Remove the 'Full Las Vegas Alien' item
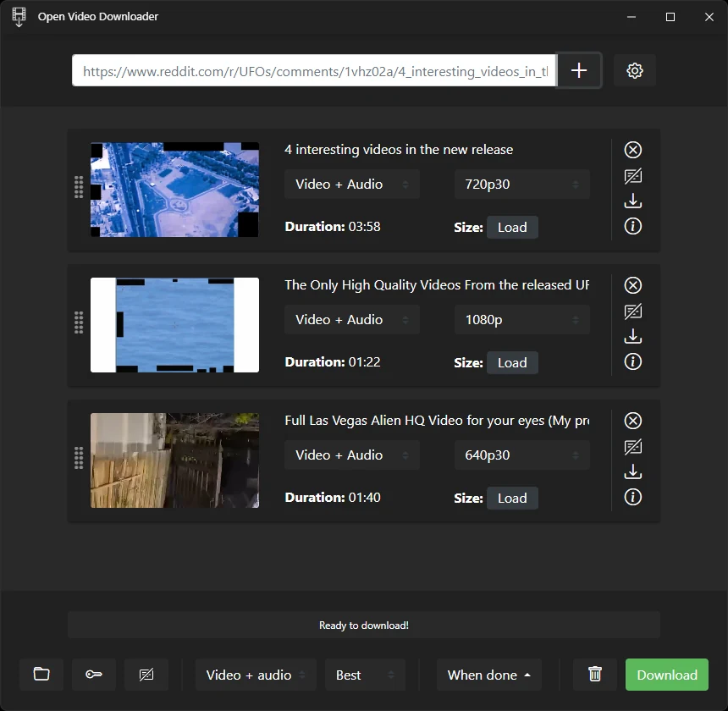The height and width of the screenshot is (711, 728). coord(633,421)
